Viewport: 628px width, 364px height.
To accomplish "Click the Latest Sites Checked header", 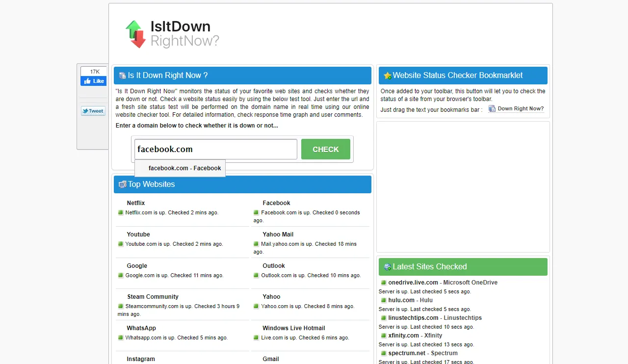I will pos(463,267).
